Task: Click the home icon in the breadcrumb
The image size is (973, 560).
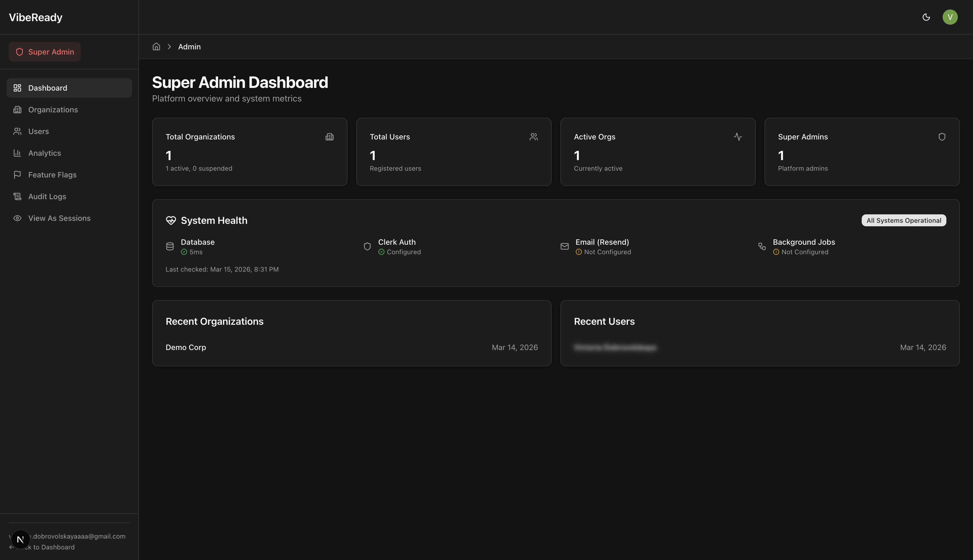Action: point(156,46)
